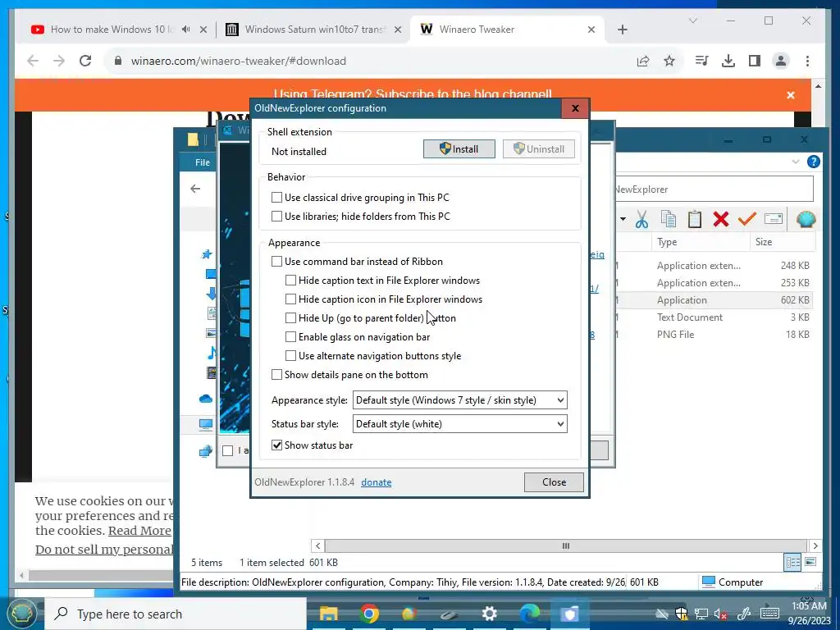Image resolution: width=840 pixels, height=630 pixels.
Task: Open File Explorer from the taskbar
Action: (x=328, y=614)
